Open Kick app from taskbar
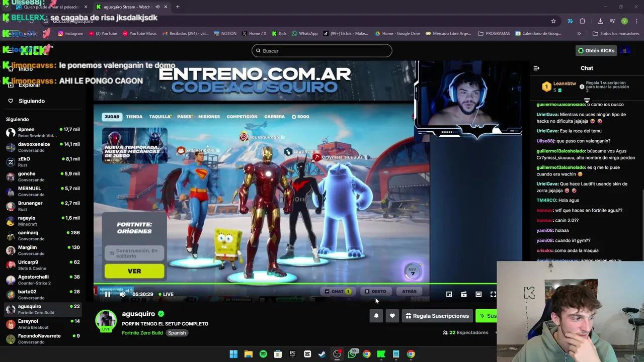The width and height of the screenshot is (644, 362). [x=381, y=354]
